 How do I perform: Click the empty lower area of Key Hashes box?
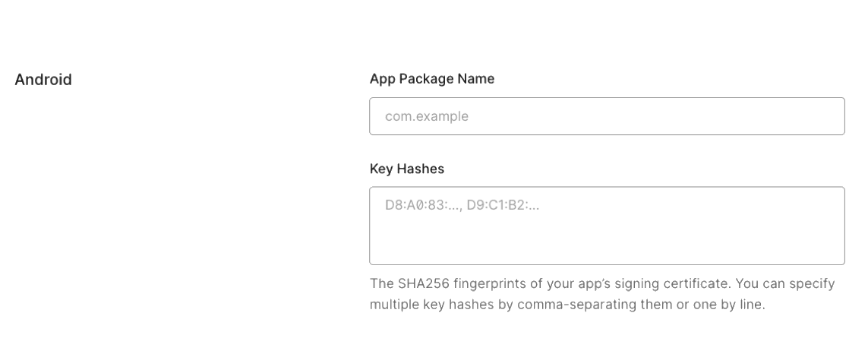pyautogui.click(x=607, y=244)
